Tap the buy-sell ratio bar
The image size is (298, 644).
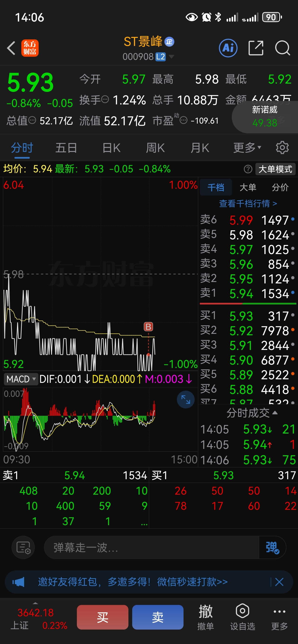coord(248,304)
